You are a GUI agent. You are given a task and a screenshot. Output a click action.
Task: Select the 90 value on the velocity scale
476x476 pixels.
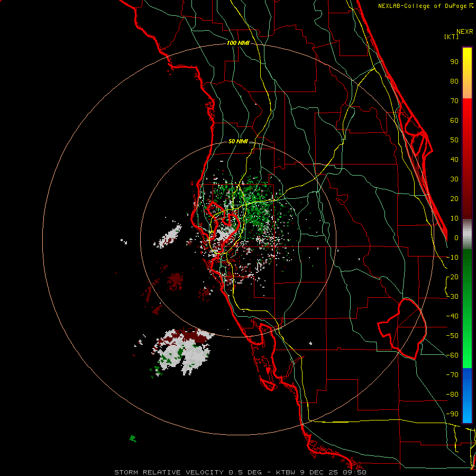(x=454, y=62)
